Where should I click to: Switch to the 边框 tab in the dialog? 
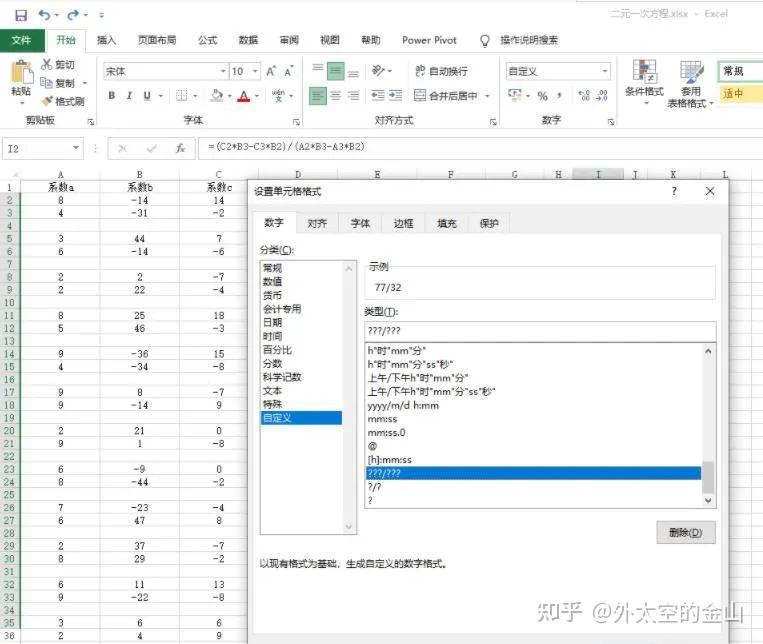403,223
